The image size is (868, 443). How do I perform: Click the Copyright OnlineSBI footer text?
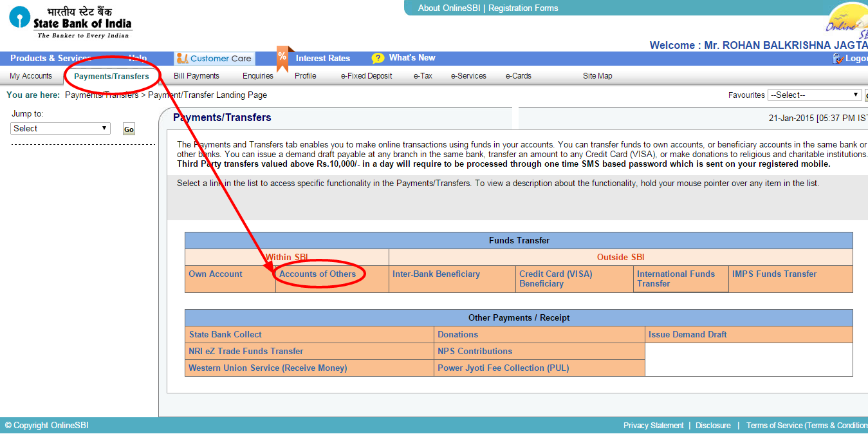click(x=47, y=426)
